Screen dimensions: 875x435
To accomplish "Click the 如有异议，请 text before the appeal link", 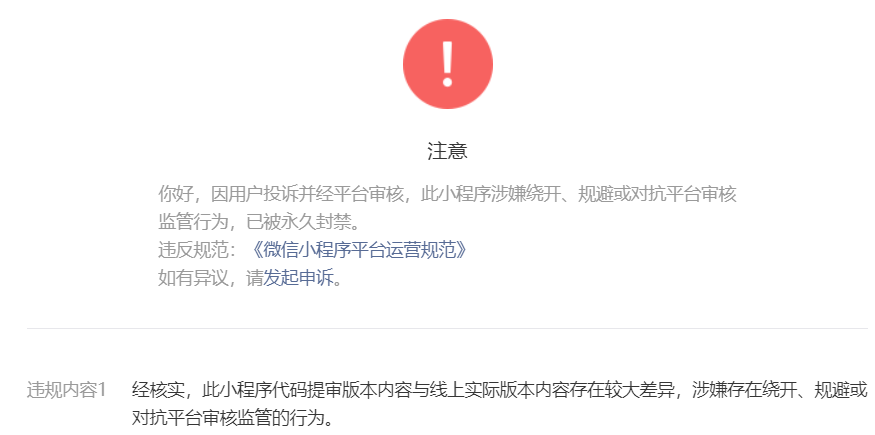I will [x=210, y=278].
